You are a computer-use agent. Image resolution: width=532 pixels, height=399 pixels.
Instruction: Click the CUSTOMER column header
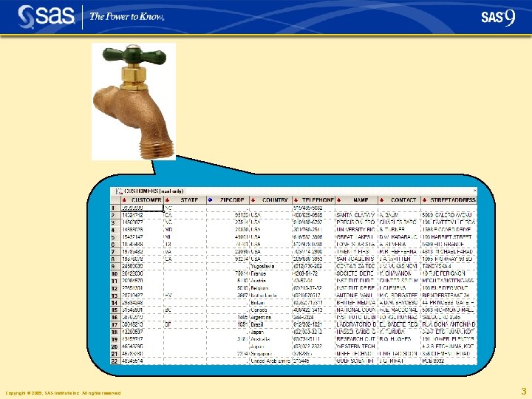click(x=142, y=199)
